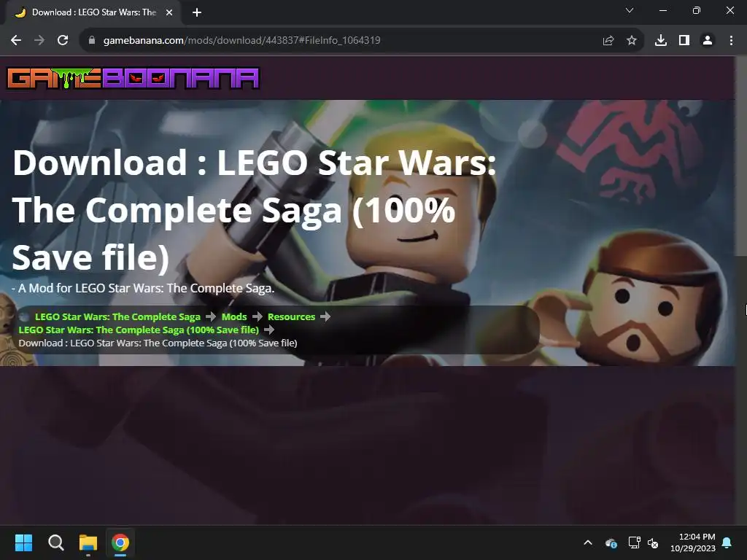Click the OneDrive cloud tray icon
The width and height of the screenshot is (747, 560).
611,542
